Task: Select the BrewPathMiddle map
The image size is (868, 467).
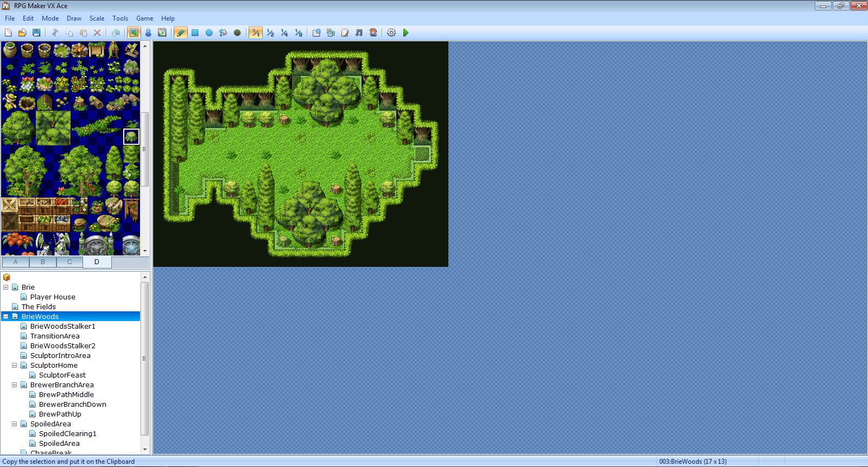Action: coord(66,394)
